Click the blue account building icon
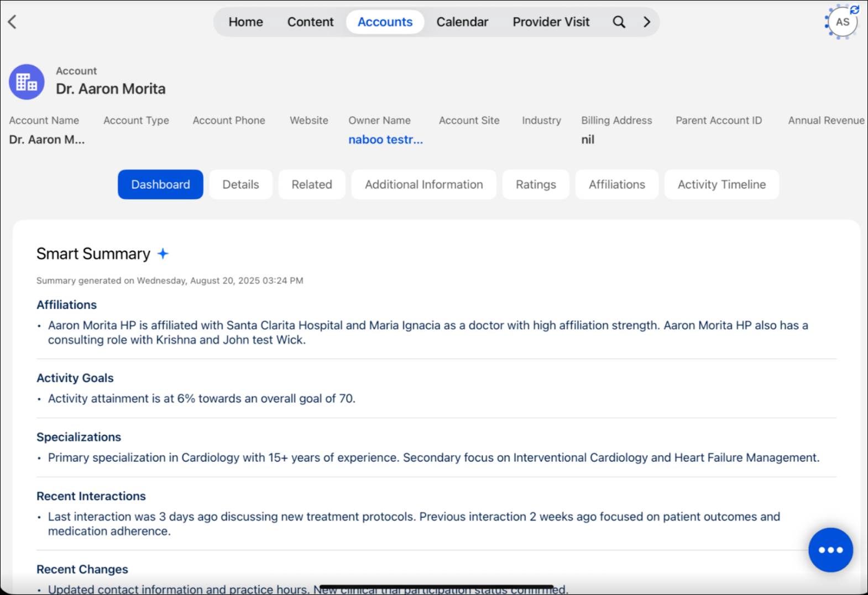 click(27, 82)
